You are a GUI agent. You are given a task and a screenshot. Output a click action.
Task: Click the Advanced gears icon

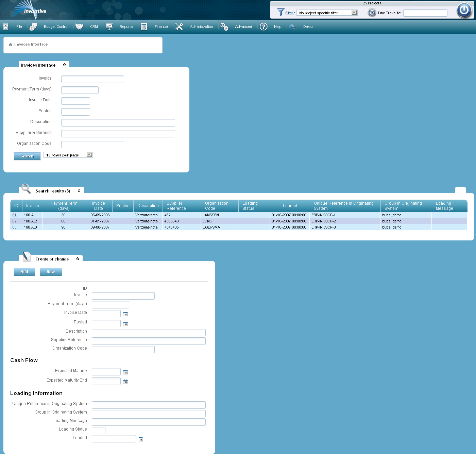(224, 27)
